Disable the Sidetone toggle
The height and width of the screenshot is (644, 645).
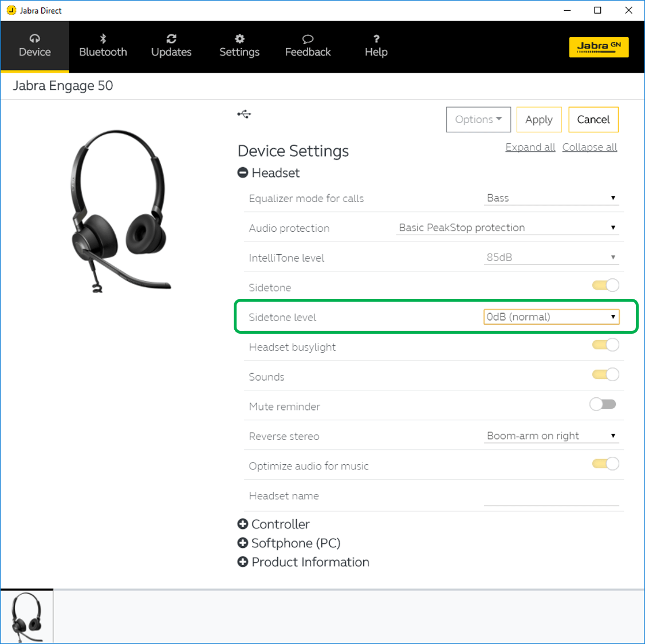(x=605, y=286)
